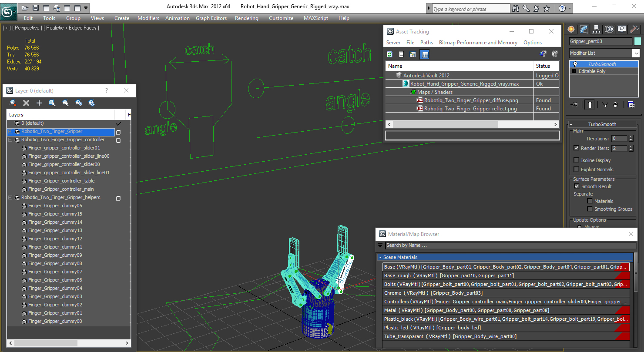The image size is (644, 352).
Task: Click Freeze/Unfreeze All Layers icon
Action: [x=91, y=103]
